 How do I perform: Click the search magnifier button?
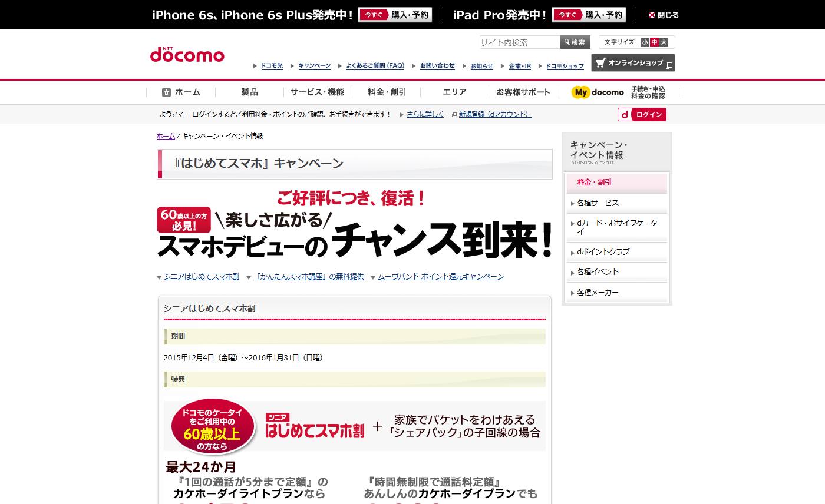click(575, 42)
